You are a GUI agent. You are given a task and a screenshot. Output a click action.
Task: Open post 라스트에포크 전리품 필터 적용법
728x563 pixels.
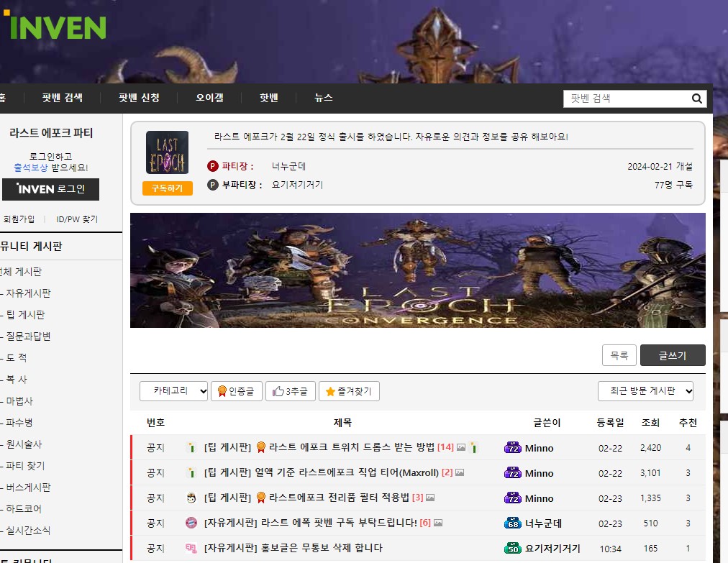coord(339,497)
